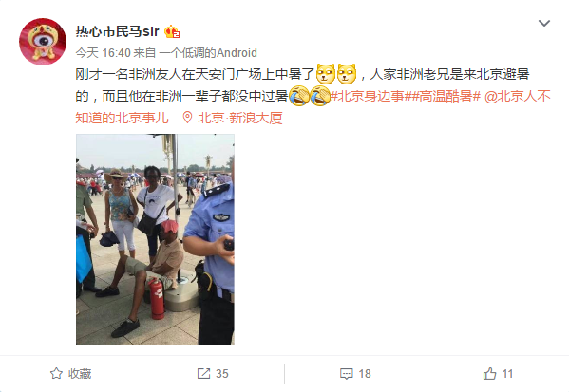Open the 18 comments count
The width and height of the screenshot is (569, 392).
click(365, 374)
